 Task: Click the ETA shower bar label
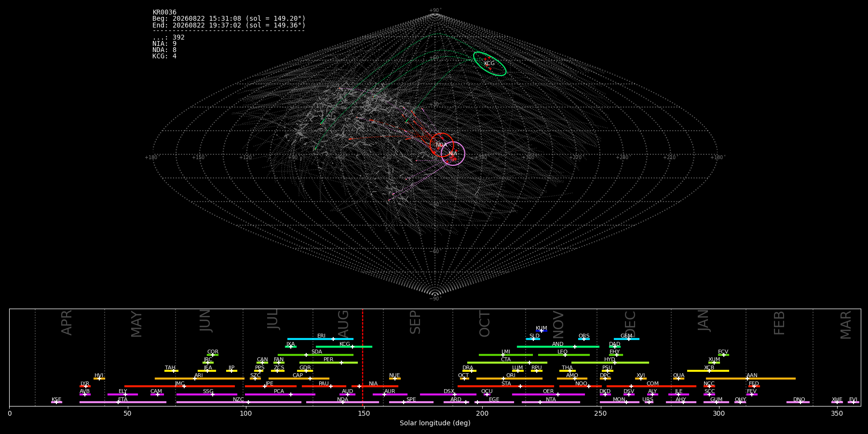tap(123, 400)
